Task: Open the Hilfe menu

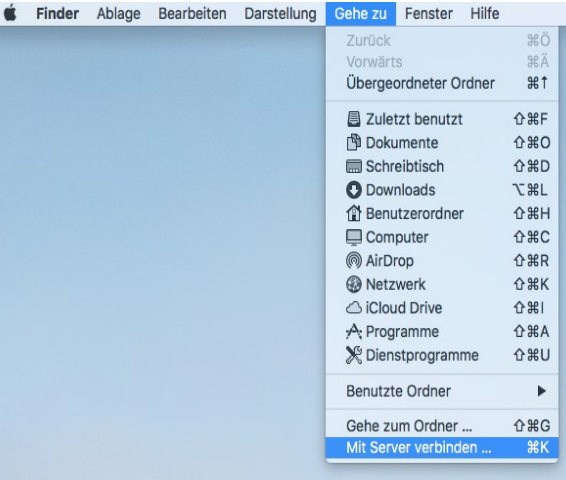Action: click(x=485, y=14)
